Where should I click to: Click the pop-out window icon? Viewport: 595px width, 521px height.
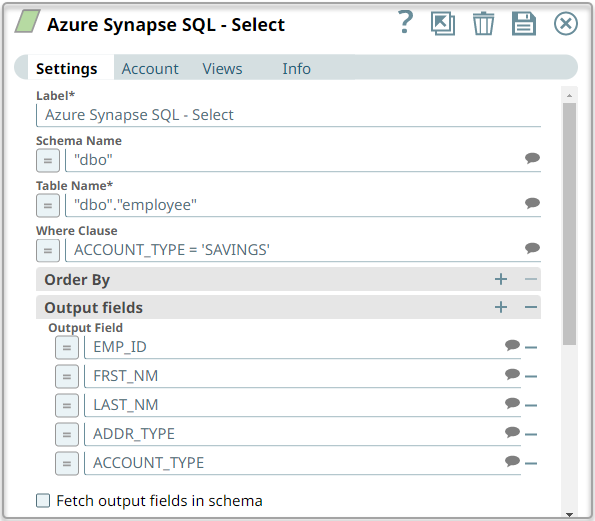click(x=443, y=24)
